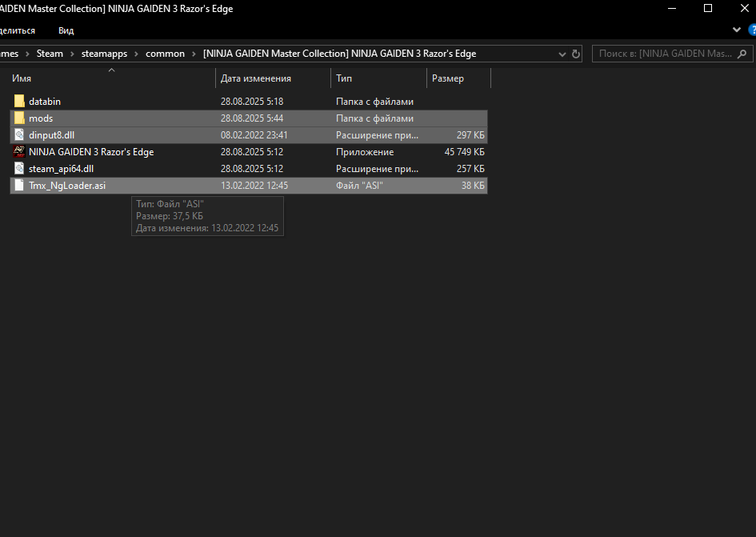Expand the chevron after Steam in path
This screenshot has width=756, height=537.
point(72,54)
